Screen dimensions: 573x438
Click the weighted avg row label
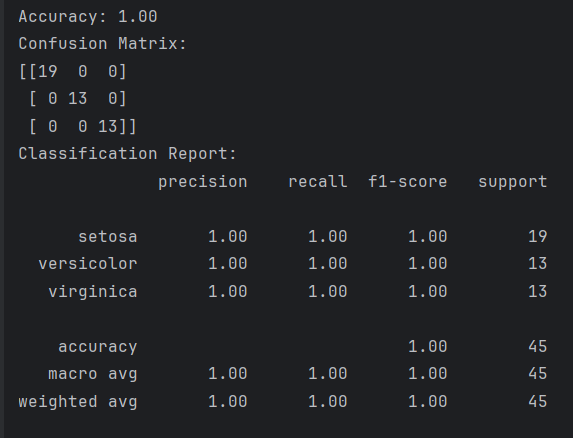78,402
